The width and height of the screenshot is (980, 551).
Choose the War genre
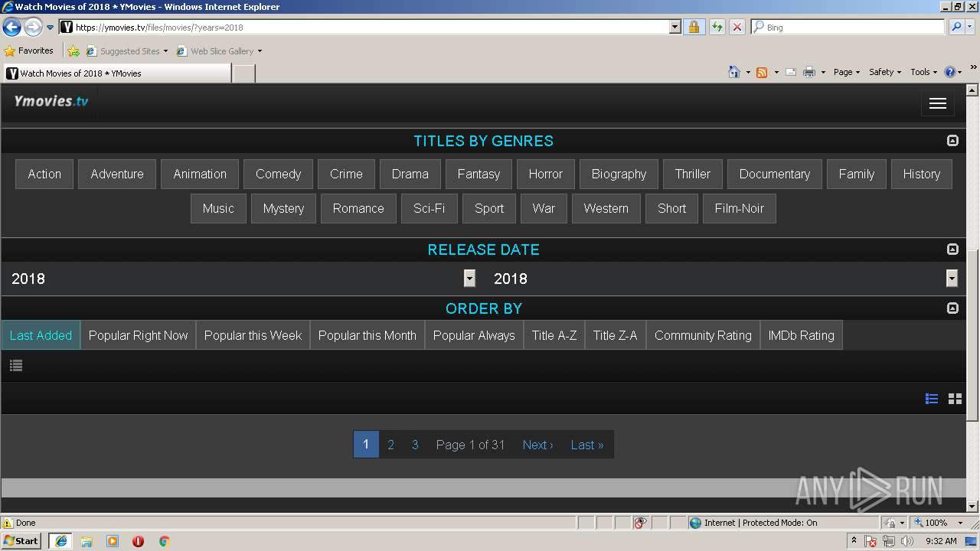pos(544,208)
